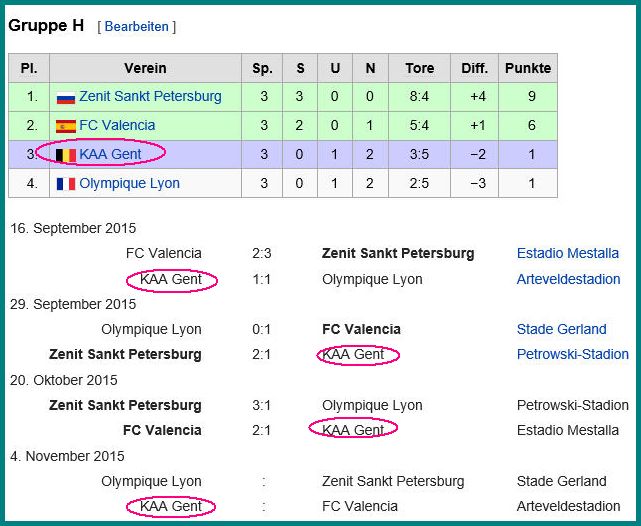The height and width of the screenshot is (526, 641).
Task: Click the Tore column header
Action: tap(419, 68)
